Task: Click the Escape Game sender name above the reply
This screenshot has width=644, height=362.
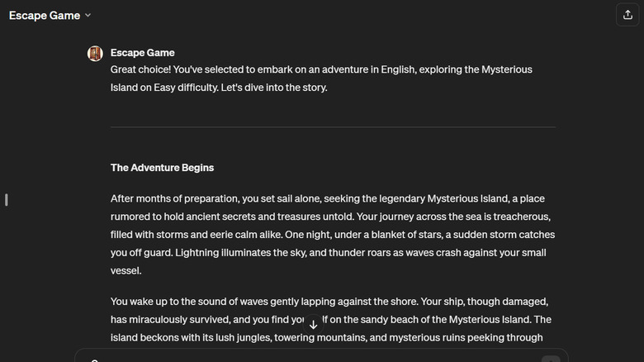Action: [142, 53]
